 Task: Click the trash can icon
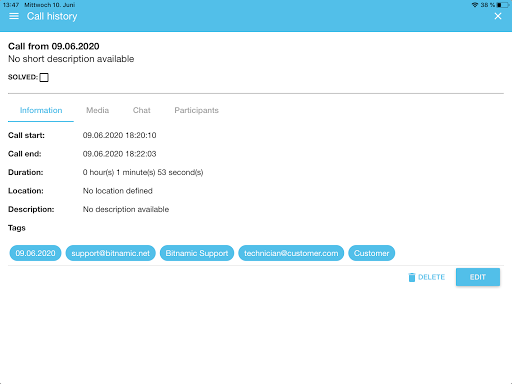click(412, 277)
